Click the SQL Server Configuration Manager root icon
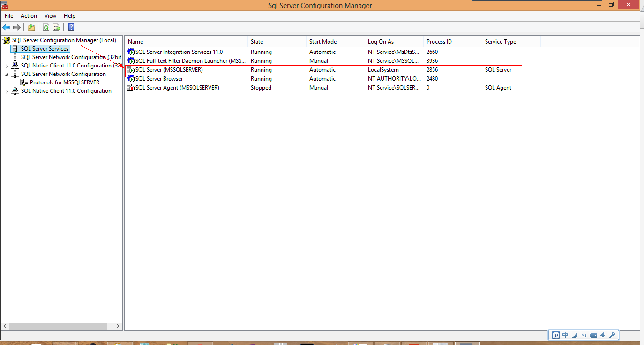 (x=7, y=40)
